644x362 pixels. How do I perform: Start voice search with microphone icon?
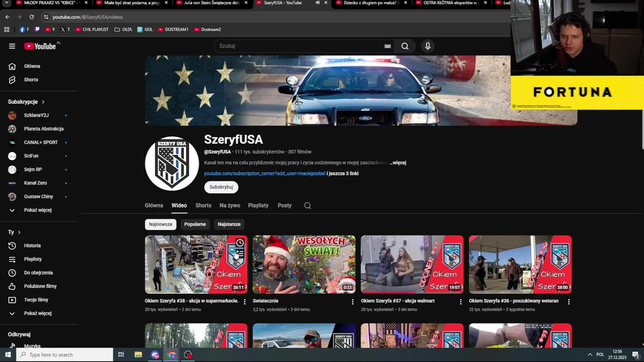click(428, 46)
